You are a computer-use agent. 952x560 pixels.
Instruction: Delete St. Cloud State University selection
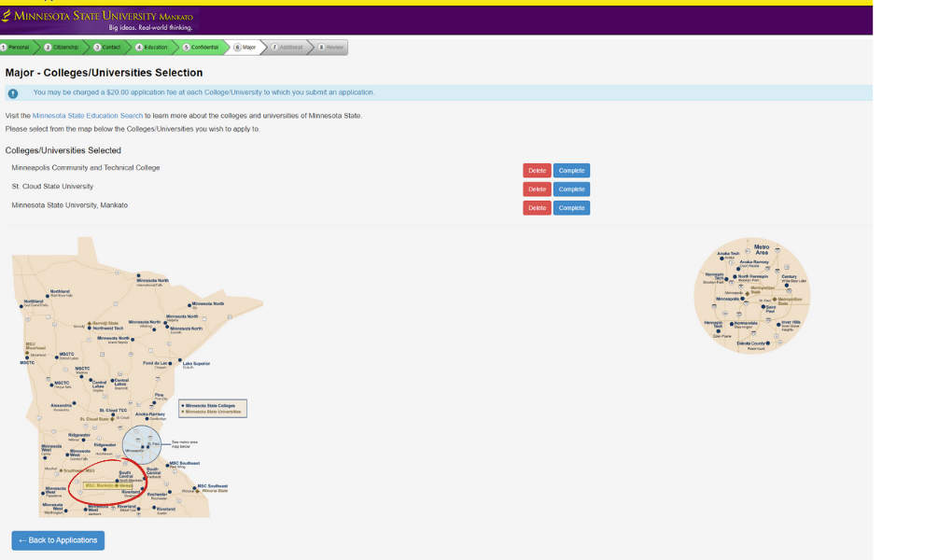(537, 189)
